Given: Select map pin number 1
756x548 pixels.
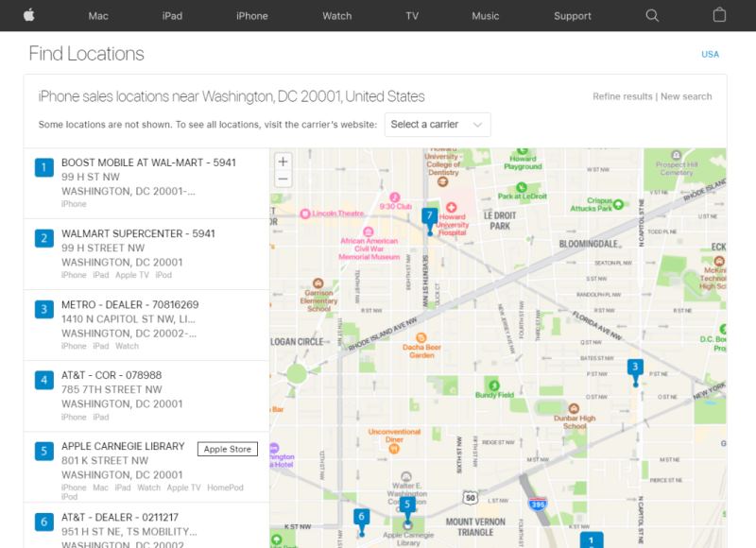Looking at the screenshot, I should click(592, 540).
